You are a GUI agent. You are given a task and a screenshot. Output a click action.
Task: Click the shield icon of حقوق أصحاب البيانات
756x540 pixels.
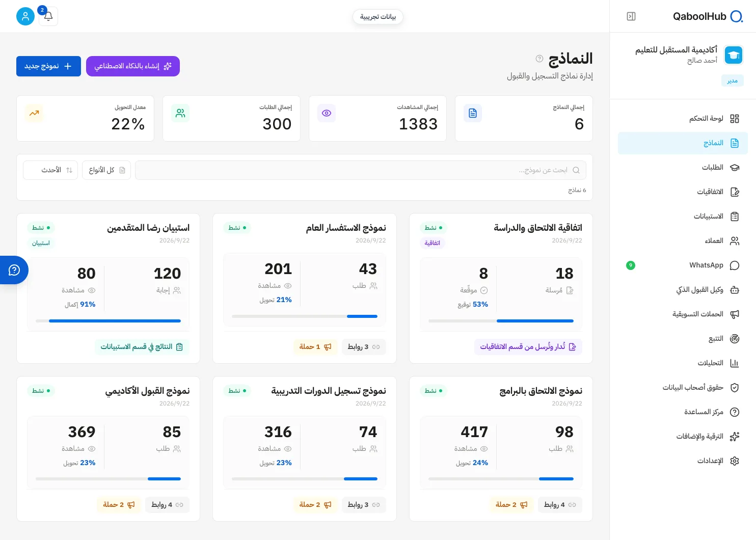pyautogui.click(x=735, y=388)
